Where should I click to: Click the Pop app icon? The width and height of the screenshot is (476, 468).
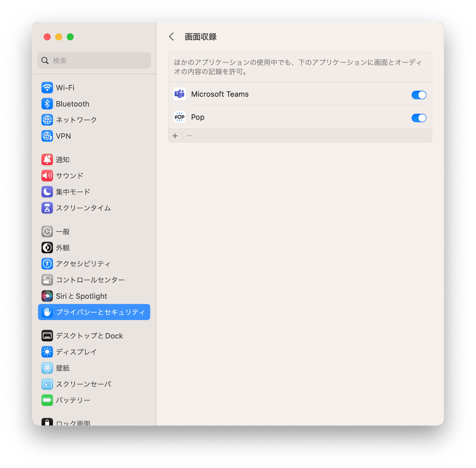coord(179,117)
